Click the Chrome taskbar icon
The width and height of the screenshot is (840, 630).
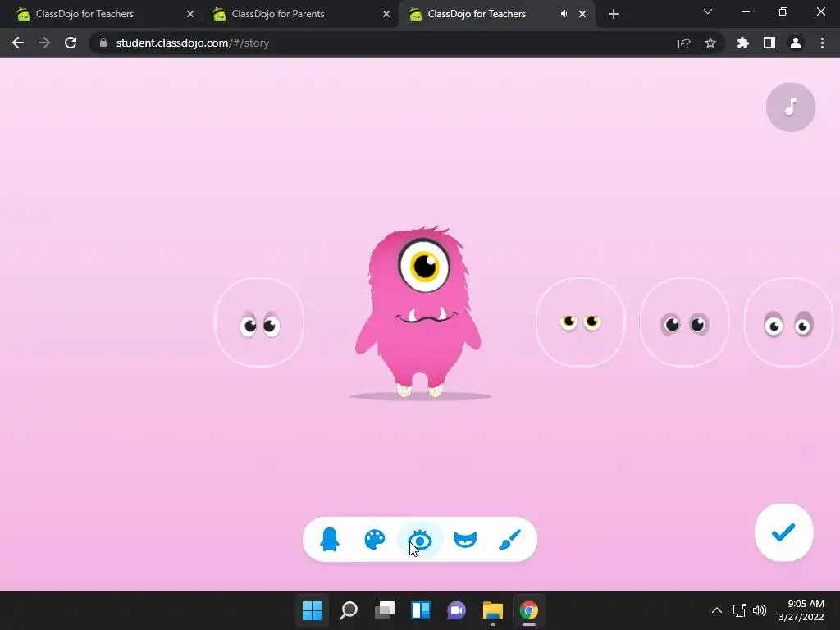529,610
